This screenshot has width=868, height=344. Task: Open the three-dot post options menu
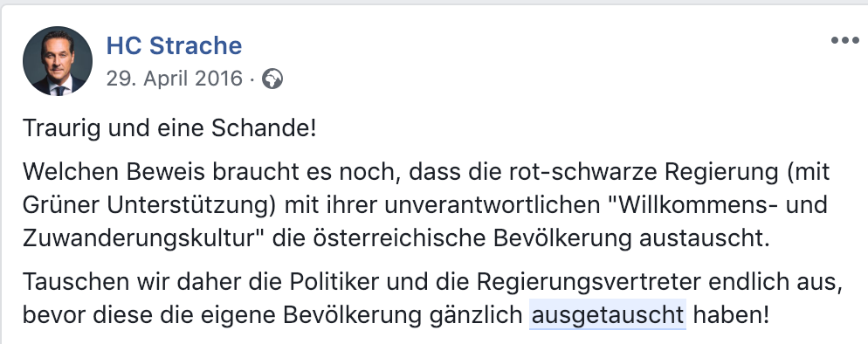[844, 40]
